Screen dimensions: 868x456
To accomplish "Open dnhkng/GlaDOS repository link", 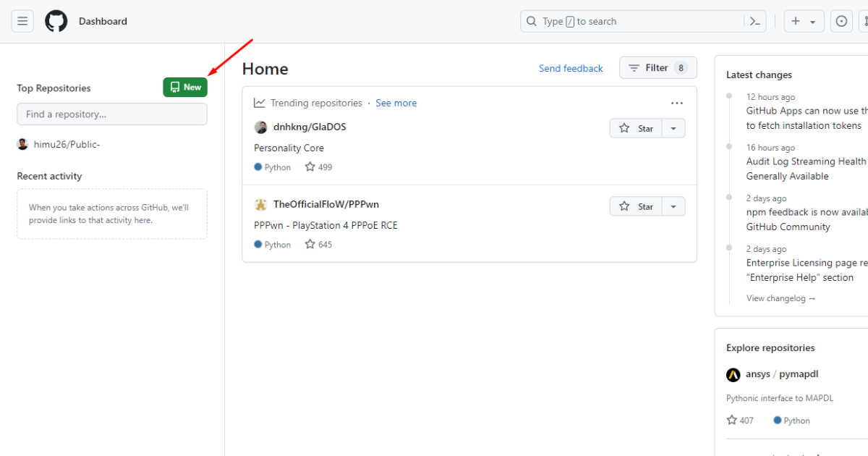I will click(310, 127).
